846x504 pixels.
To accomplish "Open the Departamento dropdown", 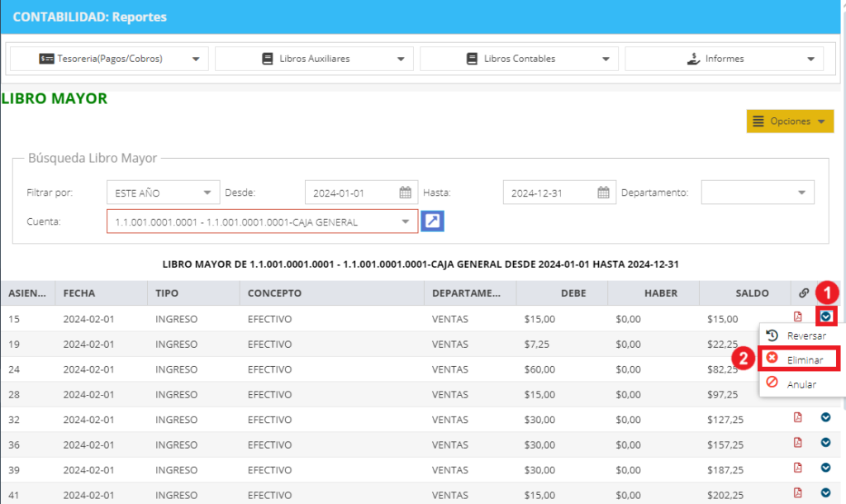I will tap(758, 193).
